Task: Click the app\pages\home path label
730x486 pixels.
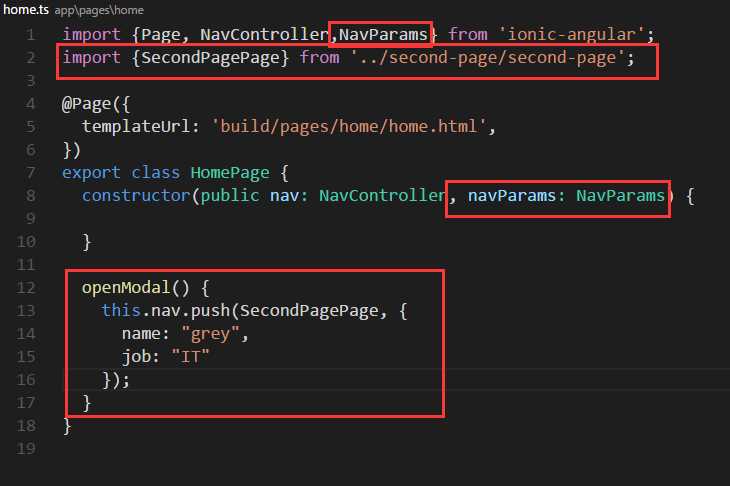Action: tap(99, 10)
